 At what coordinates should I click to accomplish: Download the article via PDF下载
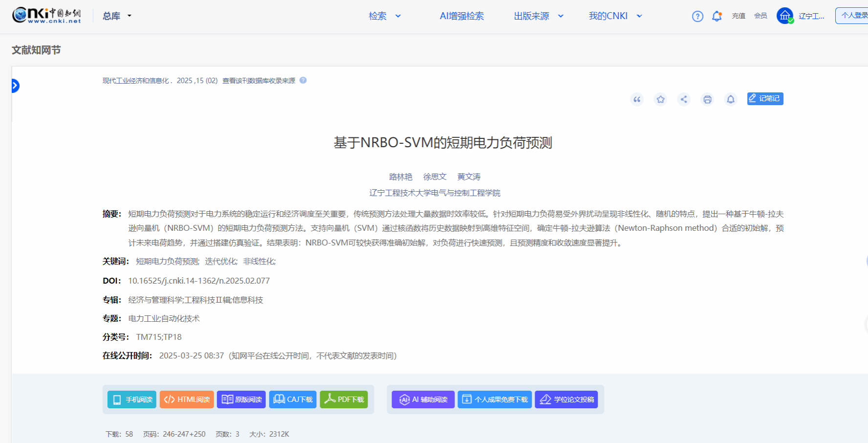point(344,399)
